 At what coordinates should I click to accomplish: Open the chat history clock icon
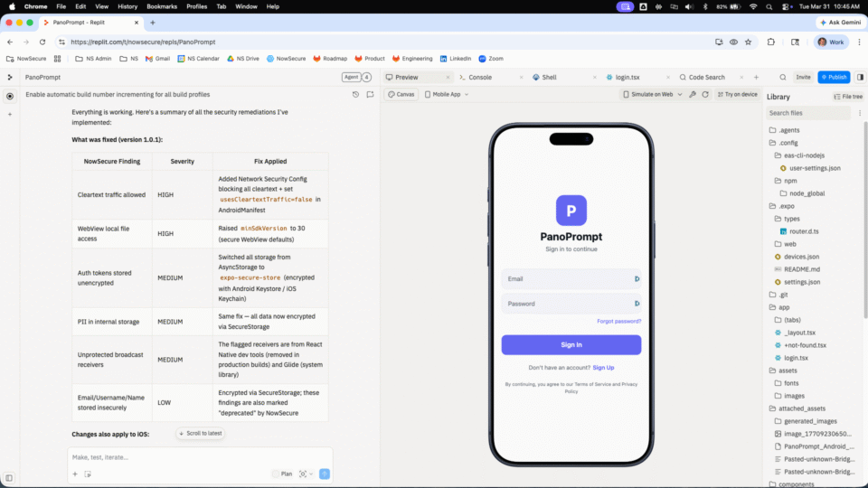(x=355, y=95)
